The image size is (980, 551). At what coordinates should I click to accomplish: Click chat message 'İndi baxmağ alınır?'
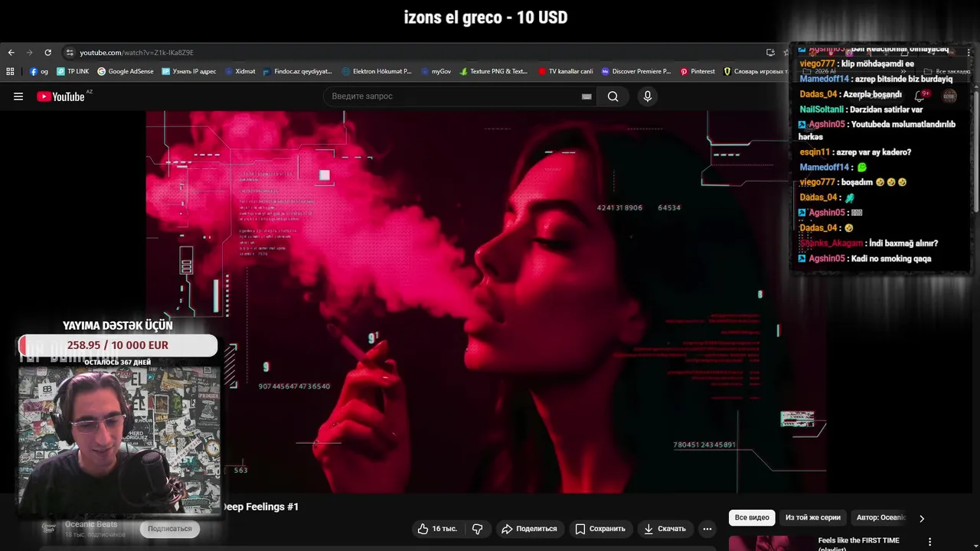(x=903, y=243)
